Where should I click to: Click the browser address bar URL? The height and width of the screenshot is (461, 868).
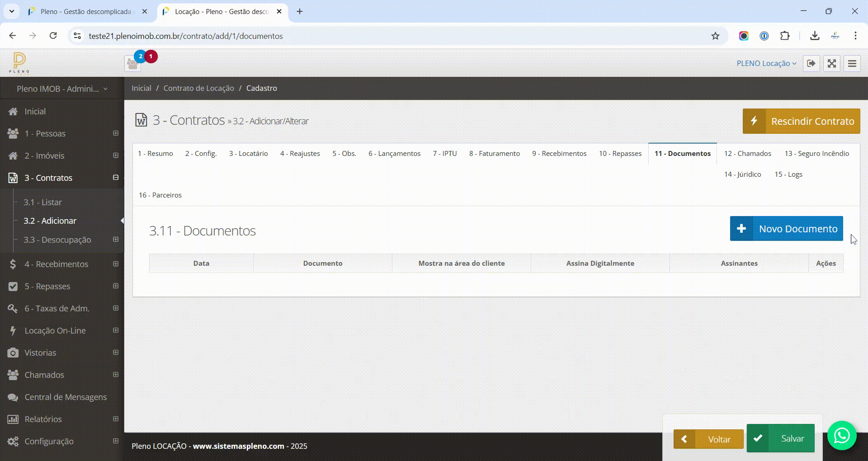tap(185, 36)
